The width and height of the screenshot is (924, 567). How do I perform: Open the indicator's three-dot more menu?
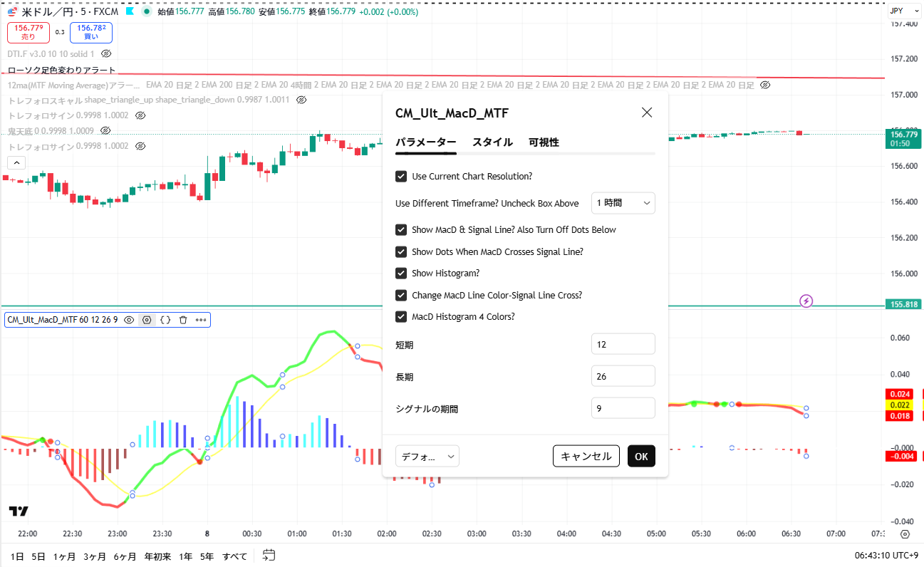click(201, 321)
